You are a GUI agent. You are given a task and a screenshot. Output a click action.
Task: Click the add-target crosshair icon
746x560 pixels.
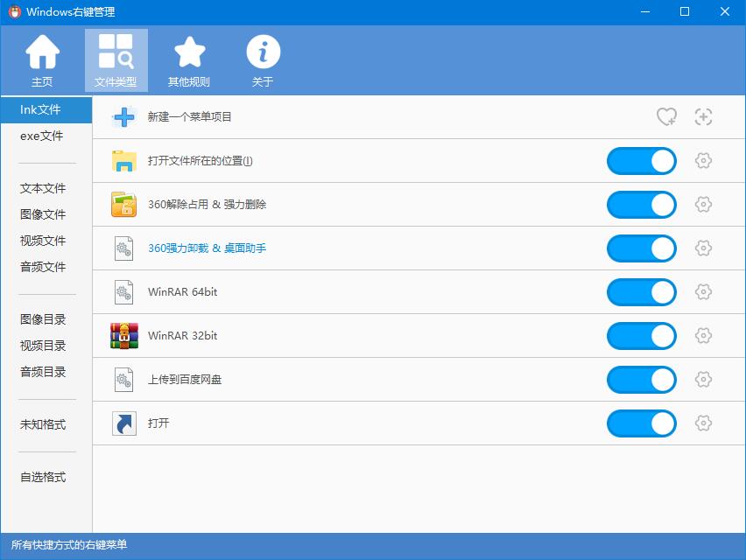703,116
